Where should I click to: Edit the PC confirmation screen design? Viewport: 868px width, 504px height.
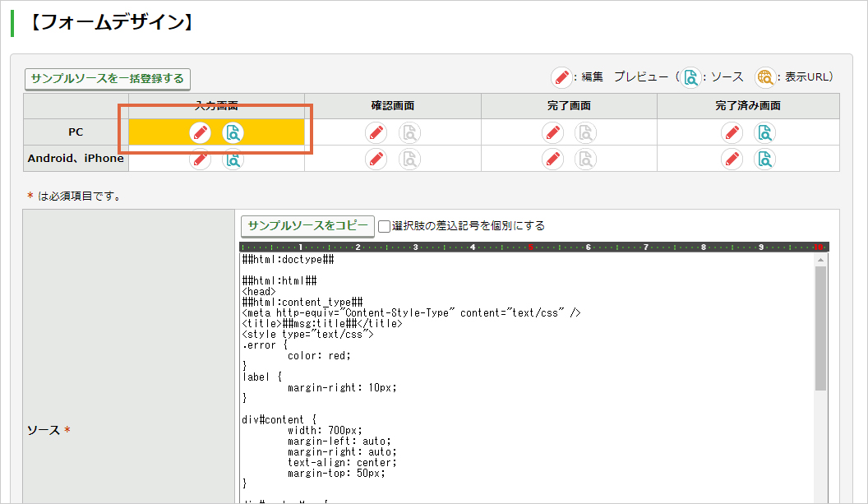point(376,133)
